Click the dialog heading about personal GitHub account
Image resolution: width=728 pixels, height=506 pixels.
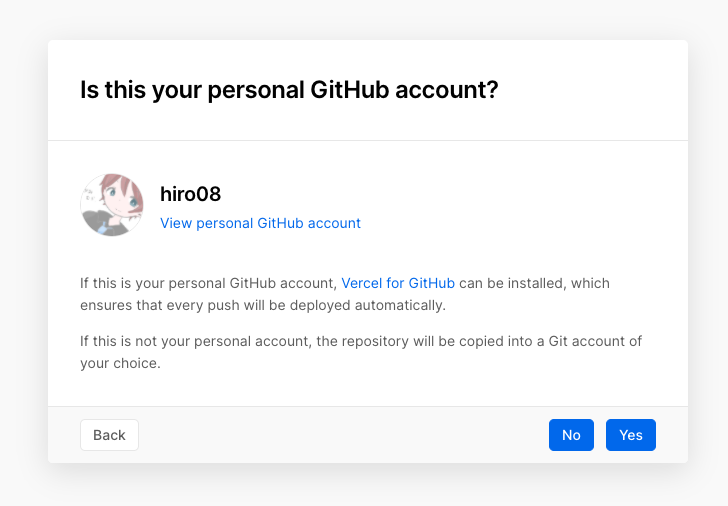[289, 90]
